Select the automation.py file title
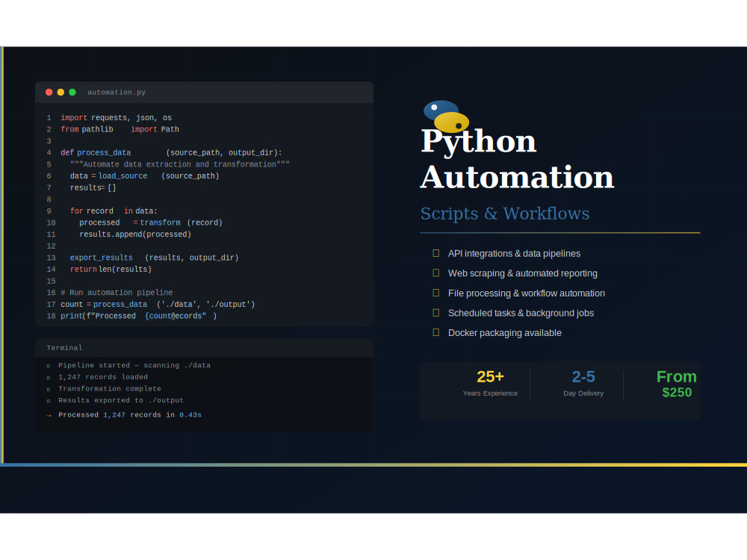This screenshot has width=747, height=560. [117, 93]
